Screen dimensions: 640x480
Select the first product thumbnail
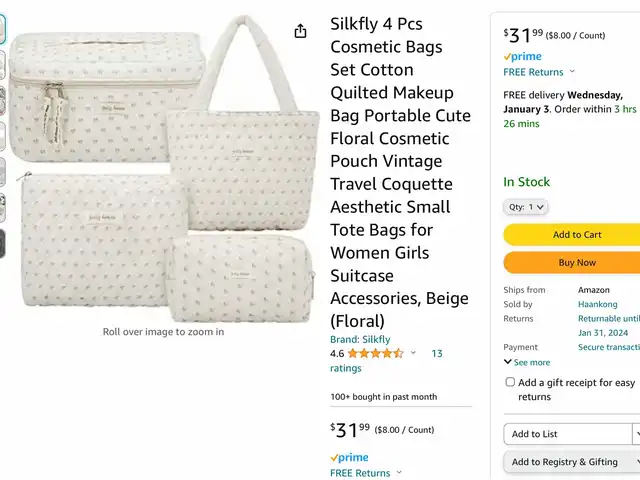point(3,30)
